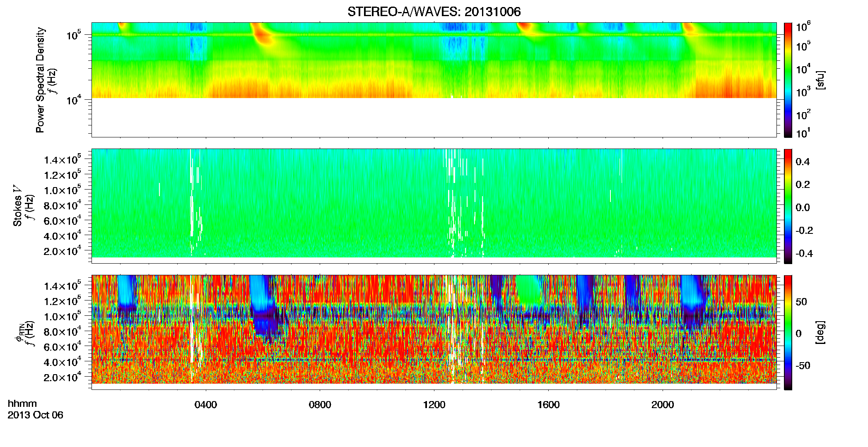Click the plot title STEREO-A/WAVES: 20131006
868x447 pixels.
coord(434,12)
